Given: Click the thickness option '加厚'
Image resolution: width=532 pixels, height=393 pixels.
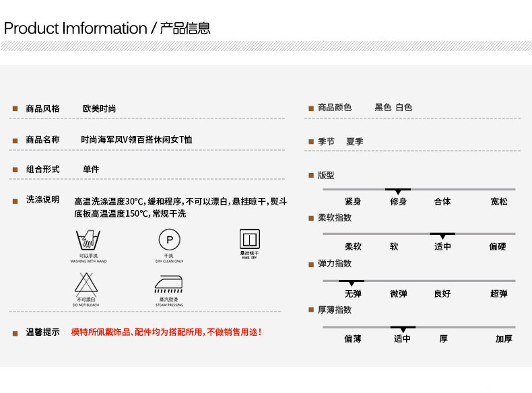Looking at the screenshot, I should 504,338.
